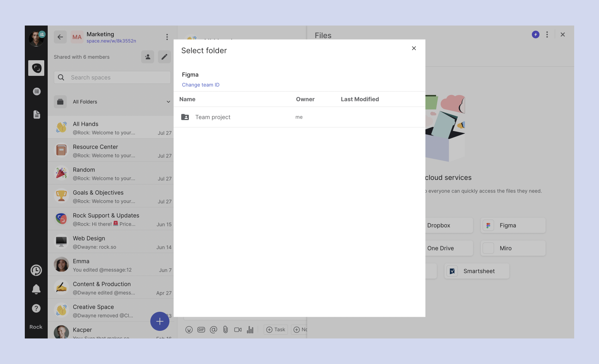Click the blue plus button to create new
The image size is (599, 364).
(x=160, y=321)
